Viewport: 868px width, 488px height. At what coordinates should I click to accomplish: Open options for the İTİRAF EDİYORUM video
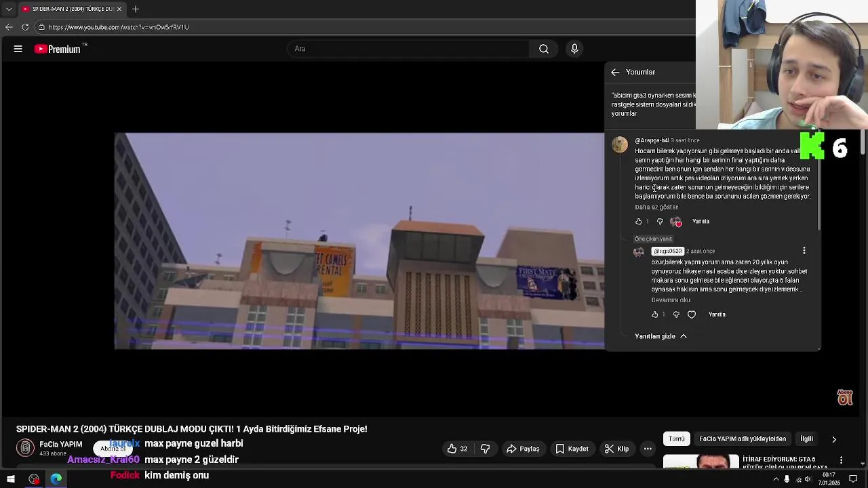[x=841, y=460]
